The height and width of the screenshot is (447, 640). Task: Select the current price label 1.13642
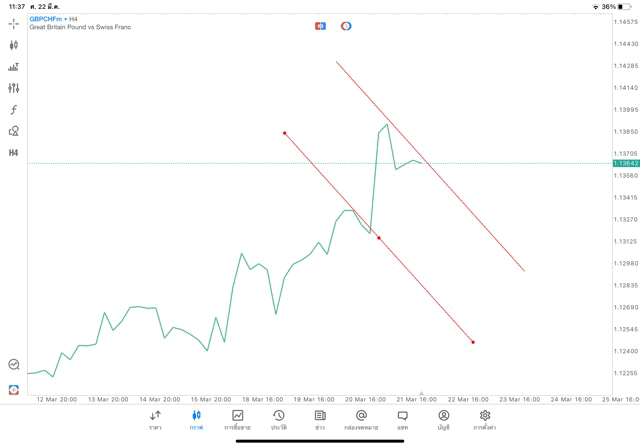[x=625, y=163]
